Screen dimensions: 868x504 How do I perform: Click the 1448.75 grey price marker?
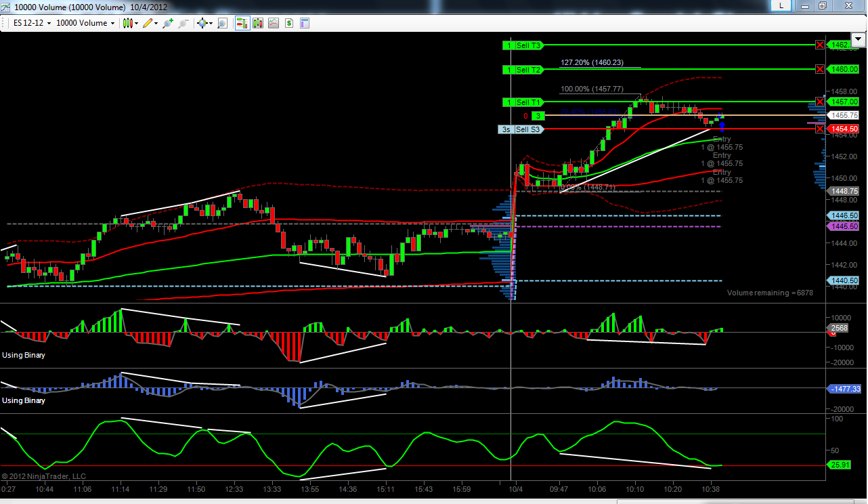844,191
